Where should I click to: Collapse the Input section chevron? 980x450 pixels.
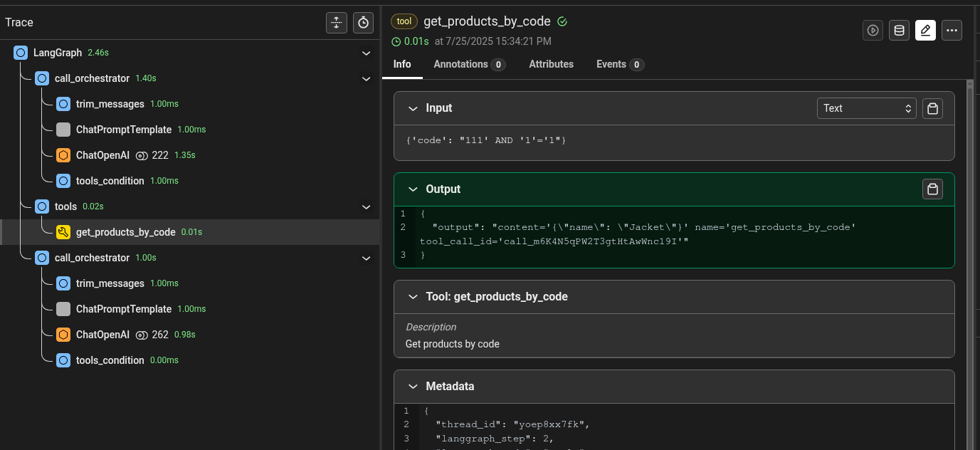pyautogui.click(x=412, y=108)
